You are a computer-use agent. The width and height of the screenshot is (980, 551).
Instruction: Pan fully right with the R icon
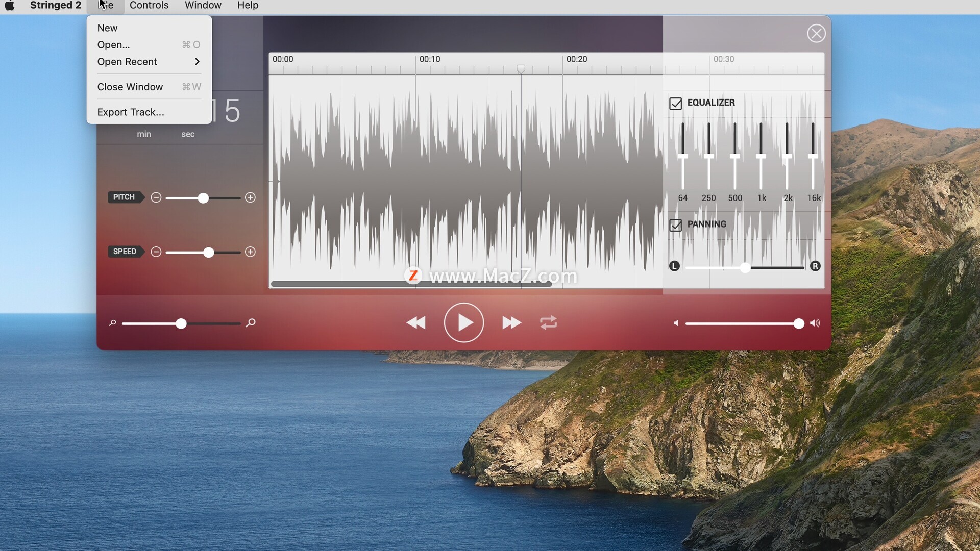pyautogui.click(x=815, y=266)
